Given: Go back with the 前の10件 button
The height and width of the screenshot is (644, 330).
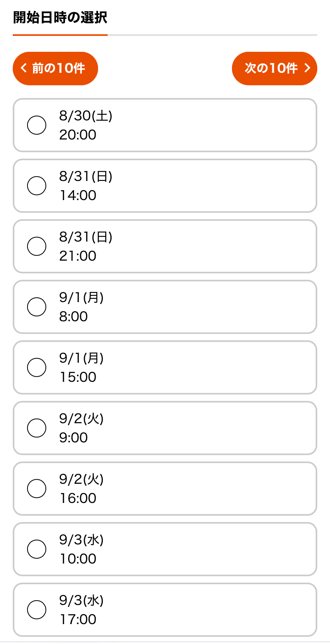Looking at the screenshot, I should [55, 69].
